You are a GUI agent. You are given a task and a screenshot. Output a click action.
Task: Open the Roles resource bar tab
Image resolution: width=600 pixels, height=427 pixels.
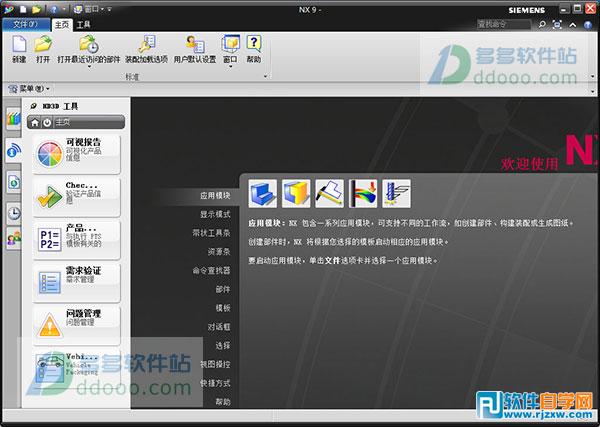click(14, 238)
